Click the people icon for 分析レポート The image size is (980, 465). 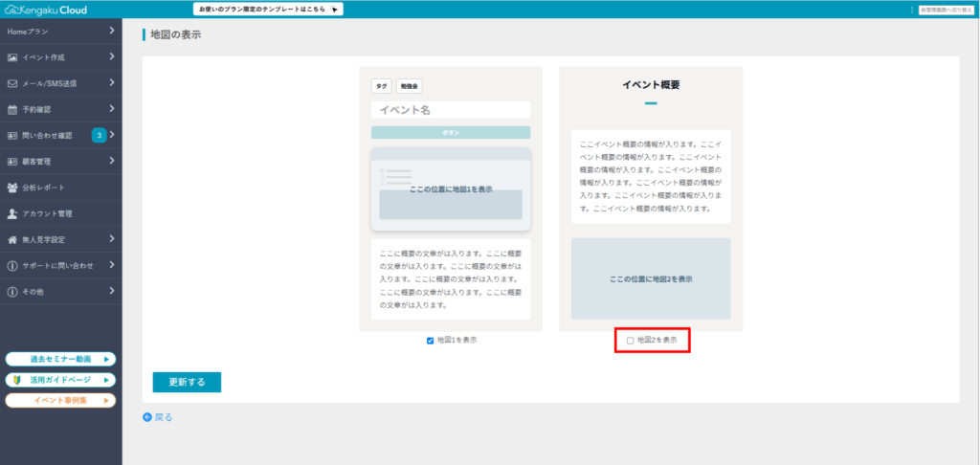12,188
